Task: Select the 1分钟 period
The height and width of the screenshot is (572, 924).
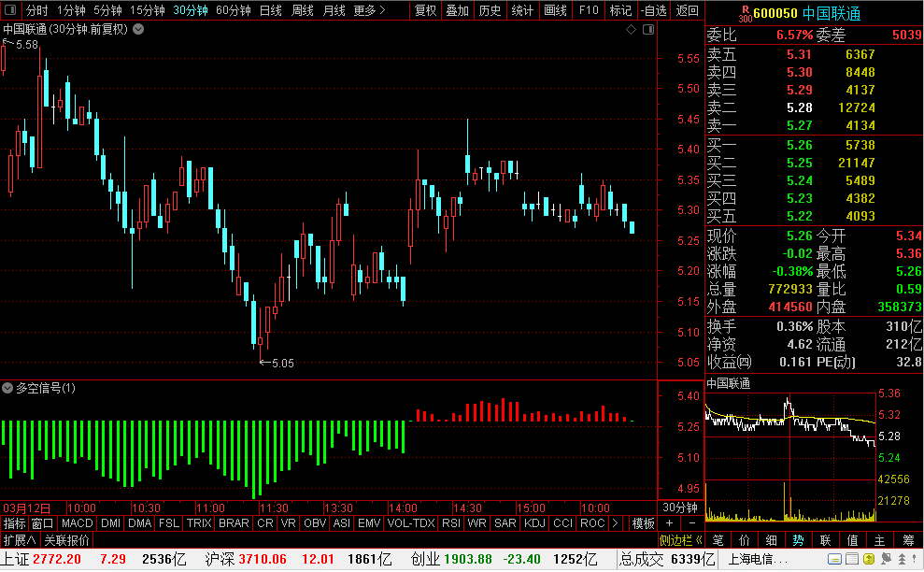Action: 71,10
